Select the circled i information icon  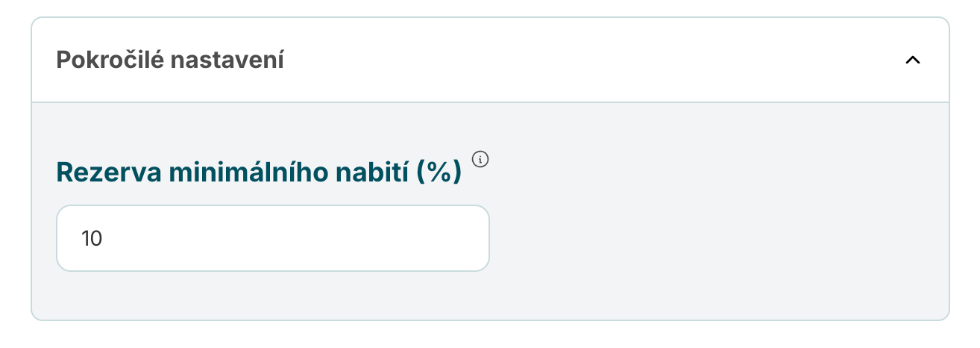[x=481, y=158]
